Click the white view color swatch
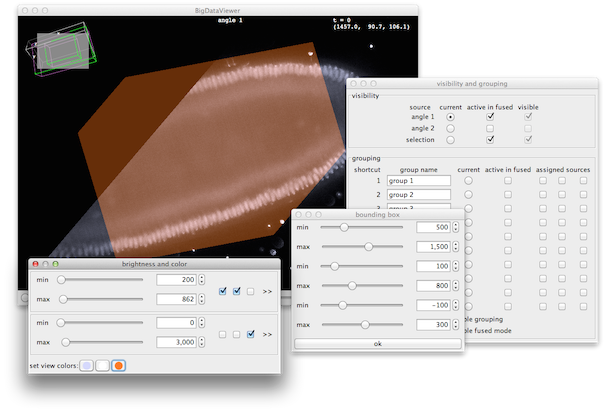 103,366
